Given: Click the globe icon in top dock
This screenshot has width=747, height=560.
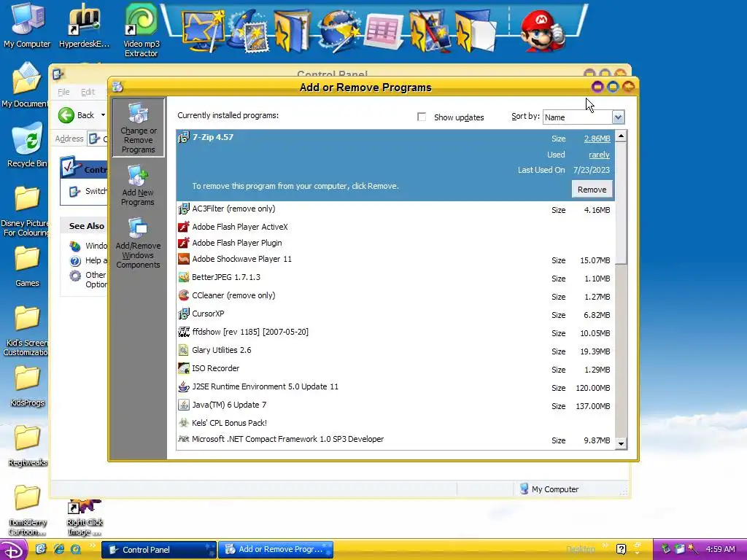Looking at the screenshot, I should 338,31.
